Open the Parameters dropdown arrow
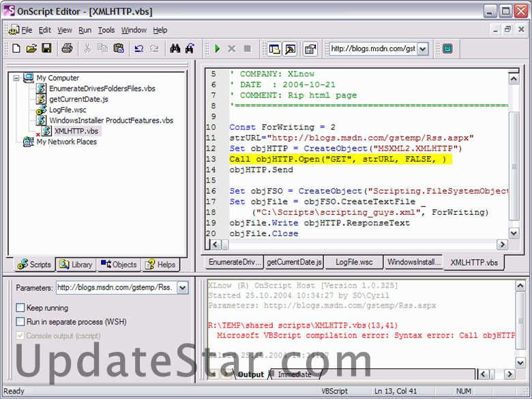This screenshot has height=399, width=532. tap(183, 288)
